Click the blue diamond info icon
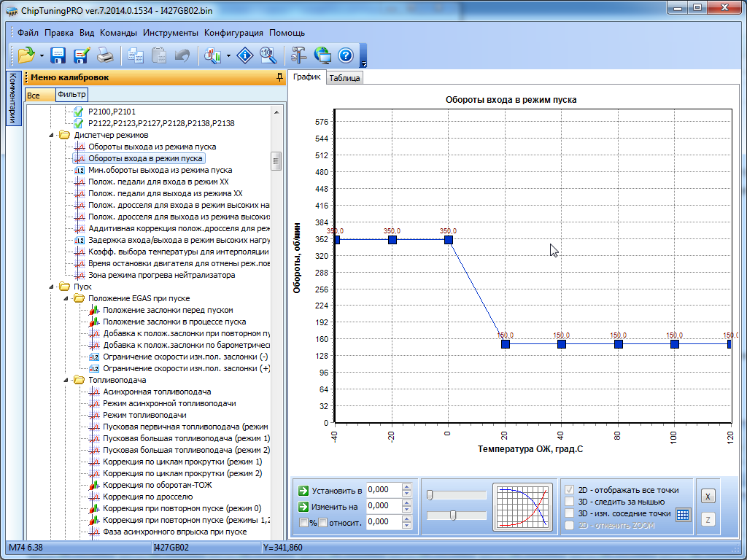This screenshot has height=560, width=747. click(x=247, y=55)
